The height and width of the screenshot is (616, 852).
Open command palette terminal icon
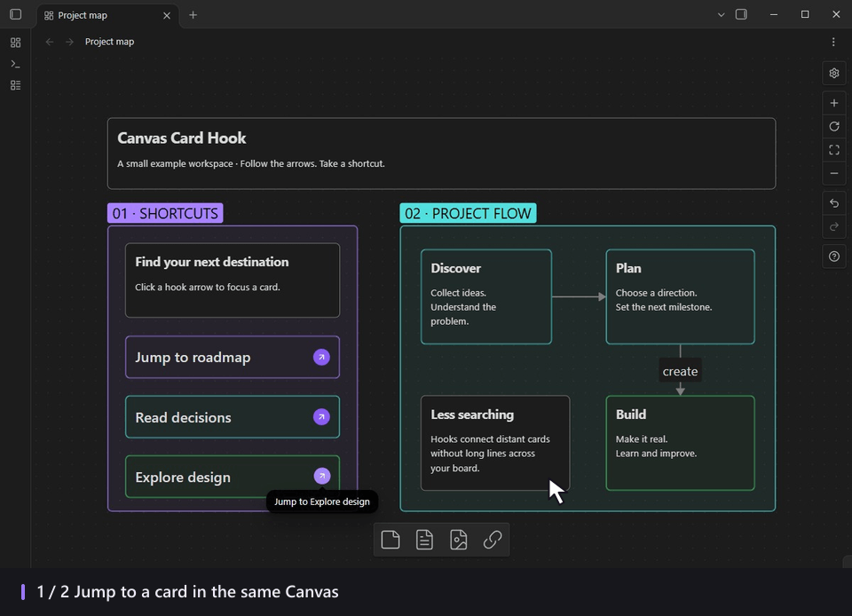(16, 64)
